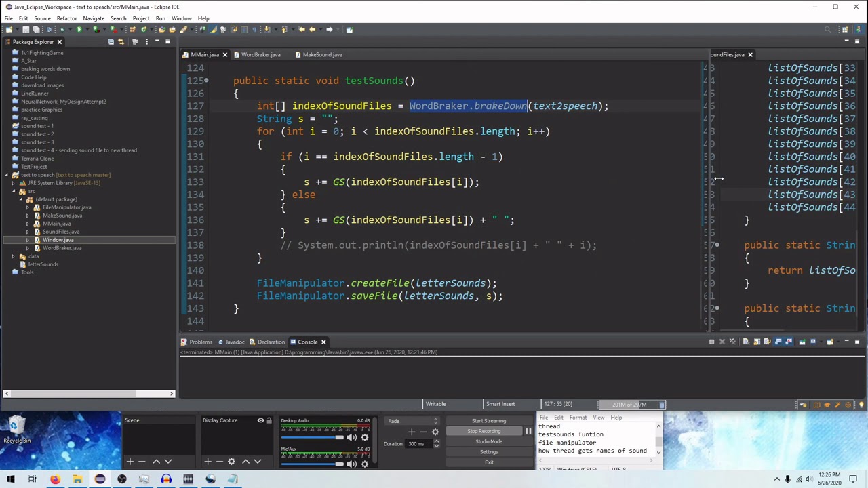
Task: Open OBS Settings button
Action: (489, 452)
